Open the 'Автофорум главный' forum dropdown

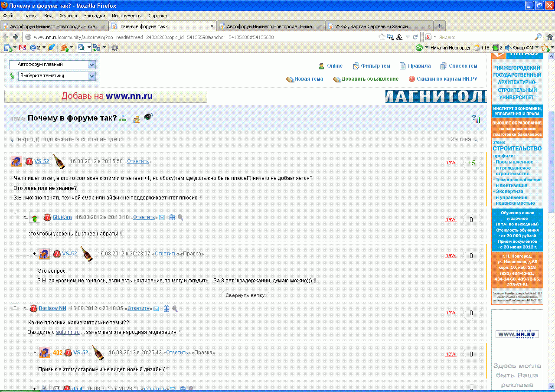point(52,65)
